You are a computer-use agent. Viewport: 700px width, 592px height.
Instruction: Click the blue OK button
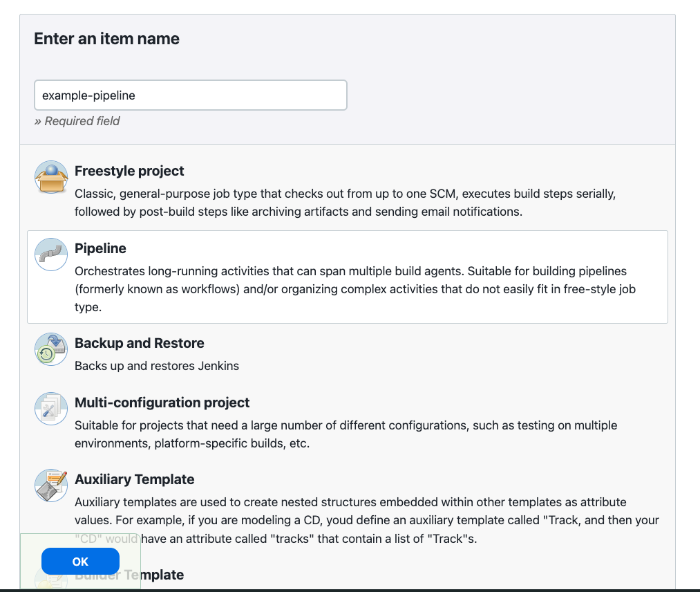(x=80, y=562)
